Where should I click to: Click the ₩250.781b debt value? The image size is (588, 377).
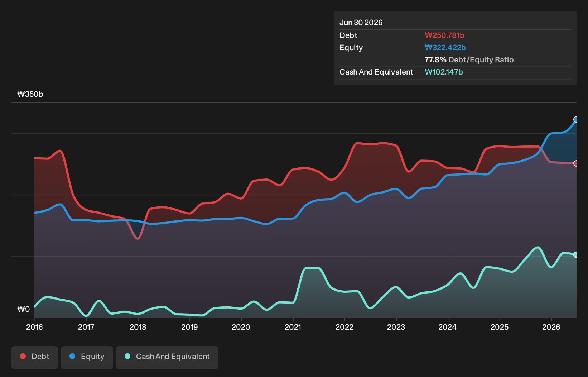(444, 35)
